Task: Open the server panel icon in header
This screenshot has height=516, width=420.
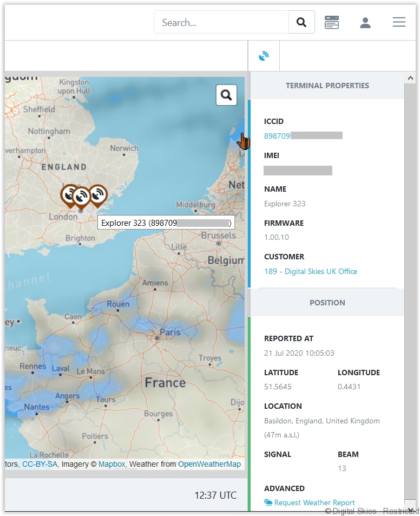Action: [x=332, y=23]
